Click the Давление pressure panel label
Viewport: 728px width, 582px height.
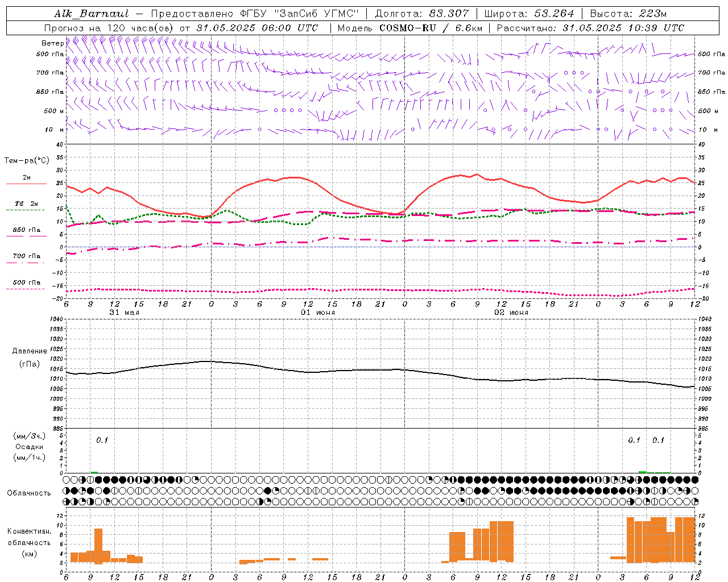click(30, 351)
